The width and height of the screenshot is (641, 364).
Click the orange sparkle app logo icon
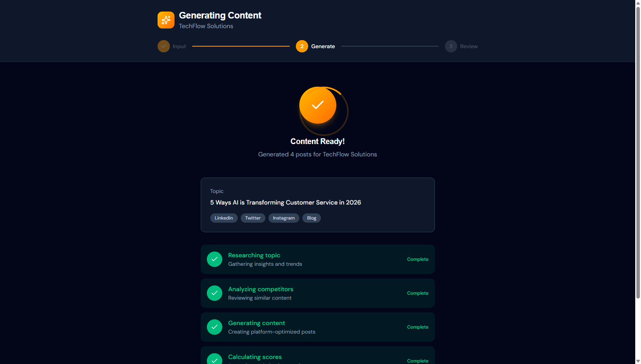click(166, 20)
